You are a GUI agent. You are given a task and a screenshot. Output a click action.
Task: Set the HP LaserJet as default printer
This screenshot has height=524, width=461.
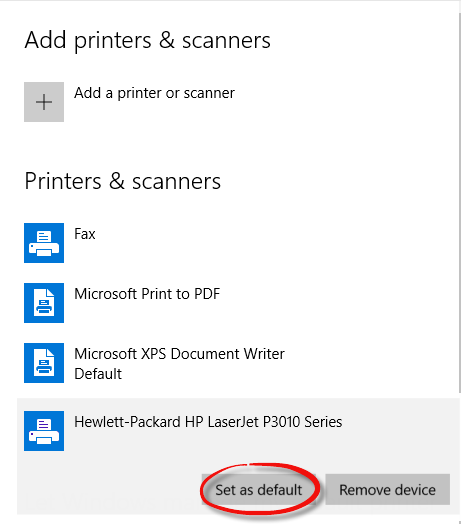click(x=259, y=490)
